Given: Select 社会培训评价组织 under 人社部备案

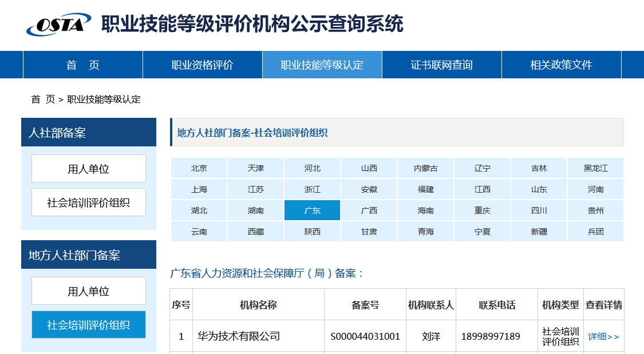Looking at the screenshot, I should 89,202.
